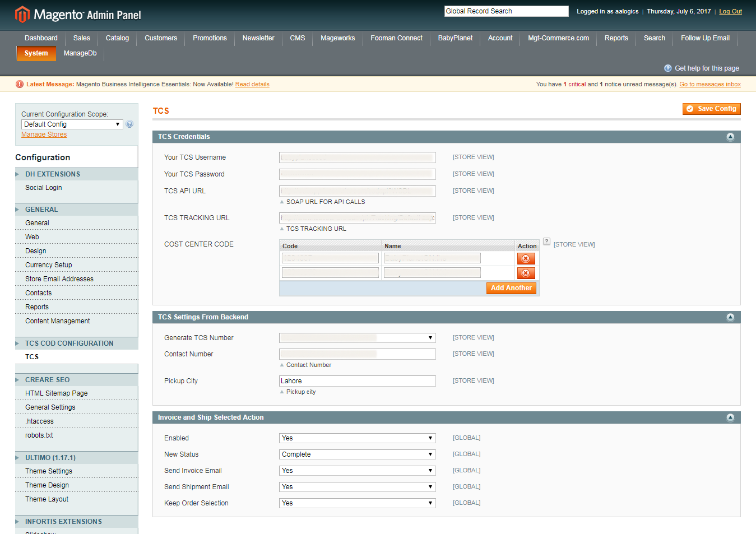756x534 pixels.
Task: Open the BabyPlanet menu
Action: [x=455, y=38]
